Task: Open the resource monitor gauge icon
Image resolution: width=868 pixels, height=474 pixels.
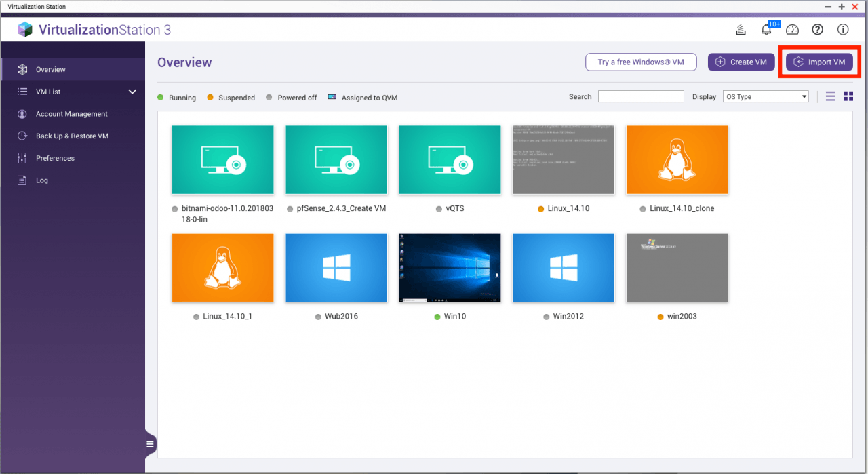Action: click(793, 30)
